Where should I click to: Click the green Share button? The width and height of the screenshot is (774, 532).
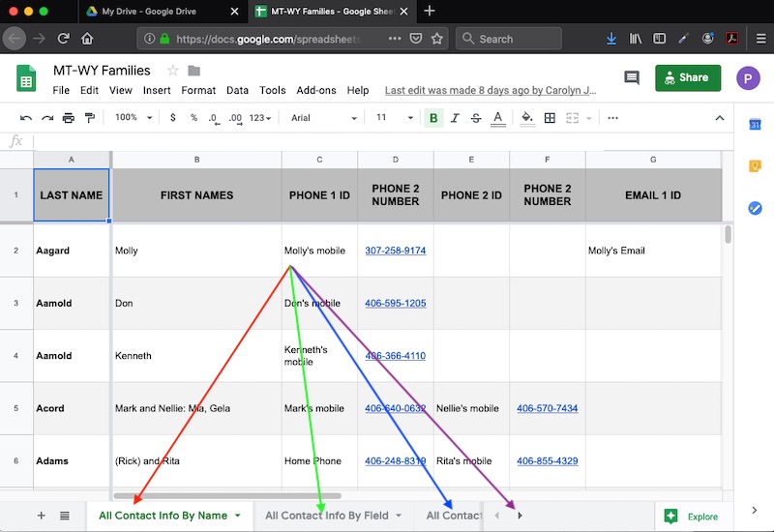688,77
